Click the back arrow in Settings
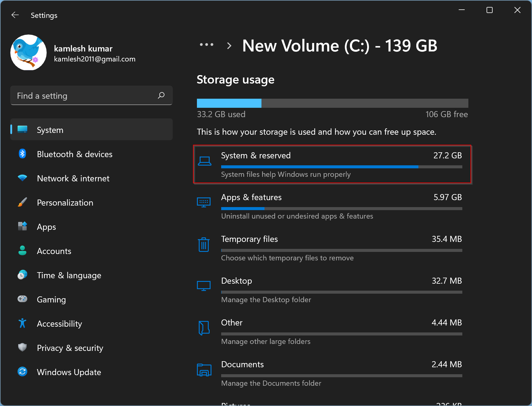This screenshot has height=406, width=532. point(15,15)
